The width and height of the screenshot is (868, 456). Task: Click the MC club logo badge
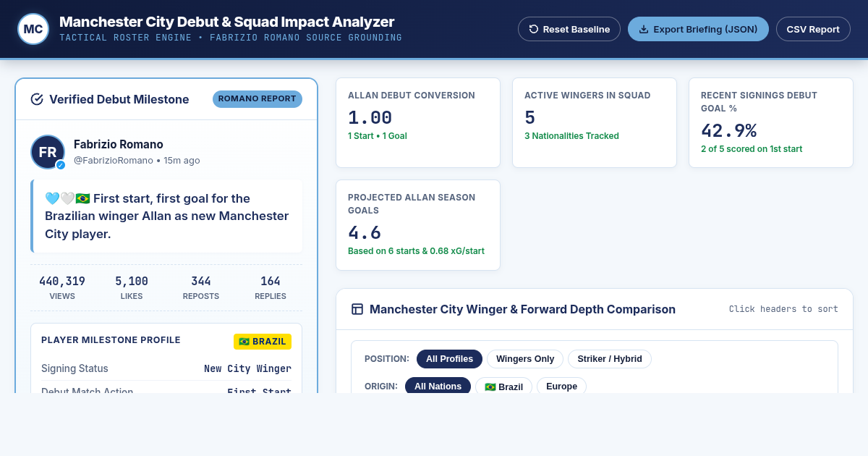click(x=33, y=29)
